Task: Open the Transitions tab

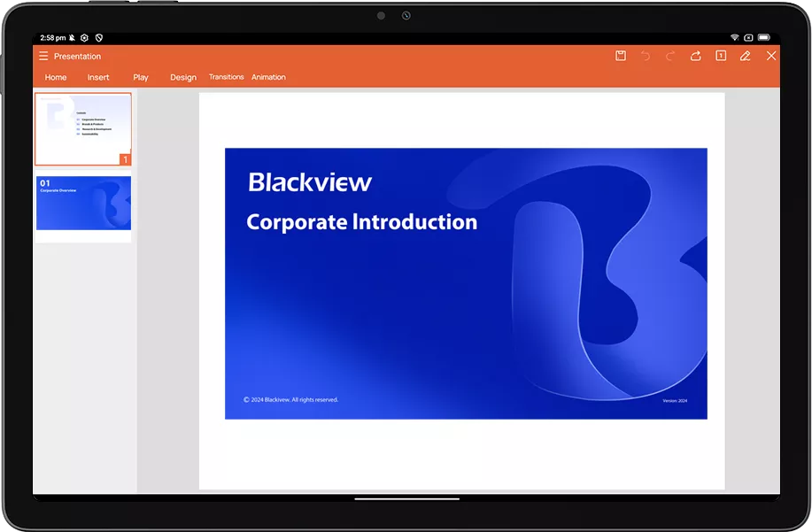Action: pos(226,77)
